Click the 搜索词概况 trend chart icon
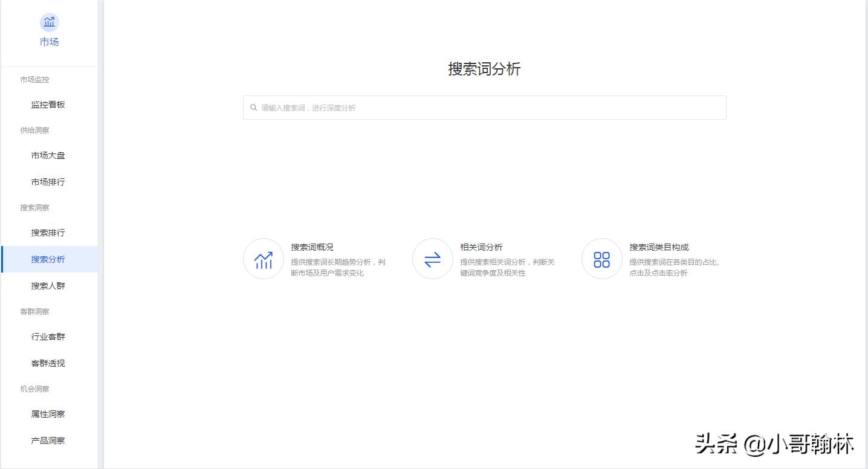Image resolution: width=868 pixels, height=469 pixels. click(x=263, y=259)
